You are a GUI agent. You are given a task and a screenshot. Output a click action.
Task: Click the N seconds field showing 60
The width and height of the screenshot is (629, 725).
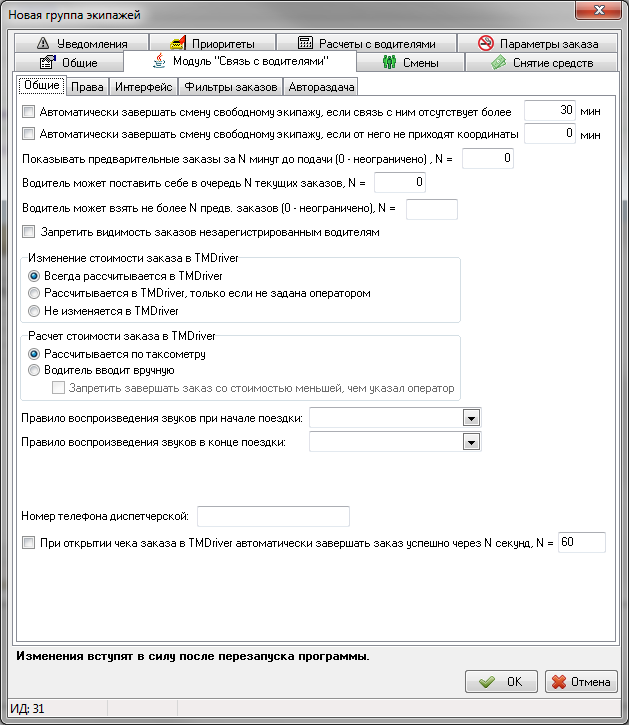(x=582, y=542)
